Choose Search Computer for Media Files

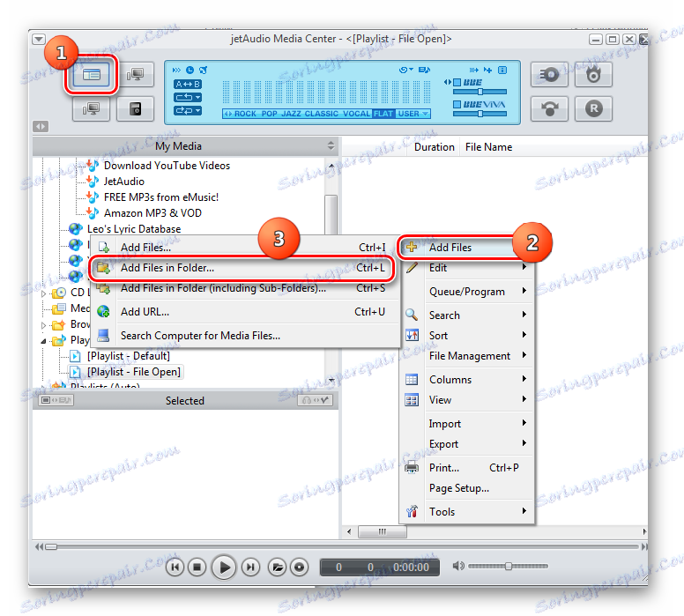click(x=245, y=336)
